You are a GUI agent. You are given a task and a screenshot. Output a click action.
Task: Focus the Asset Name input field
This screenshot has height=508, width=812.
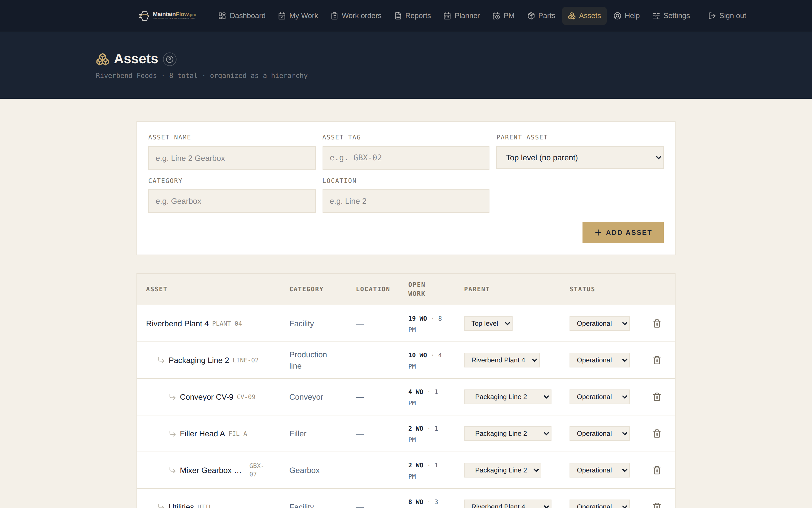[x=232, y=158]
